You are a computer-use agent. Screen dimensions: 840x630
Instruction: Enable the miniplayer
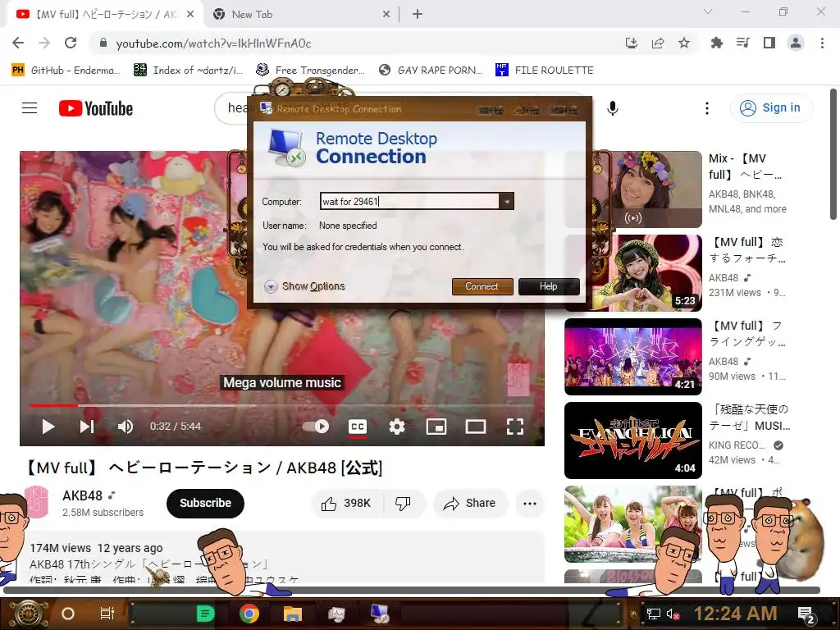[x=436, y=427]
